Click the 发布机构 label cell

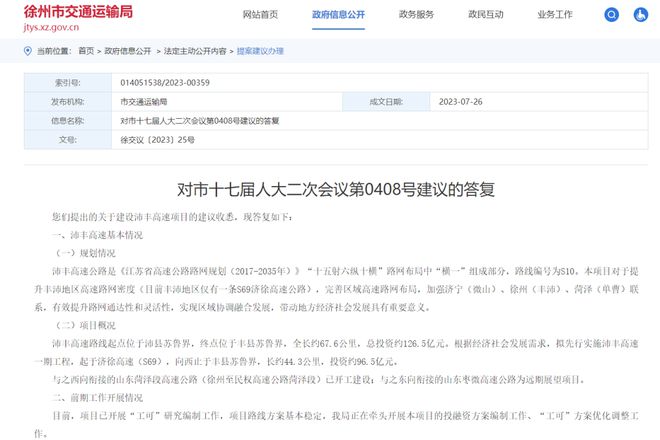point(68,101)
